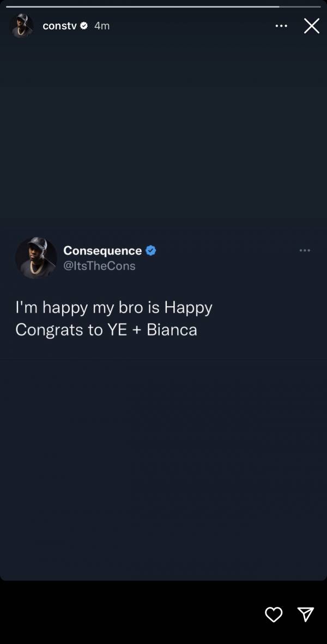Open the tweet's three-dot more menu
327x644 pixels.
305,250
